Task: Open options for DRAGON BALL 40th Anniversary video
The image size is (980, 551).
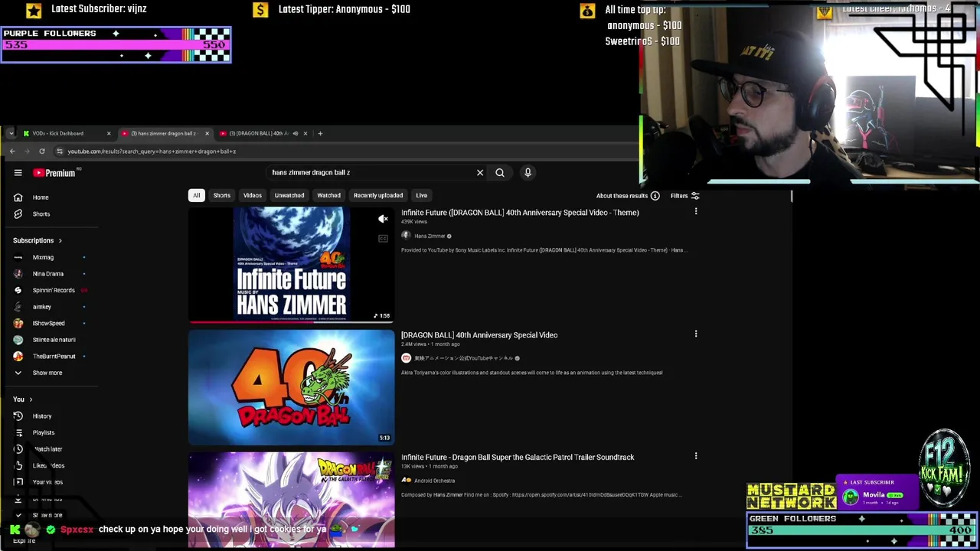Action: coord(696,334)
